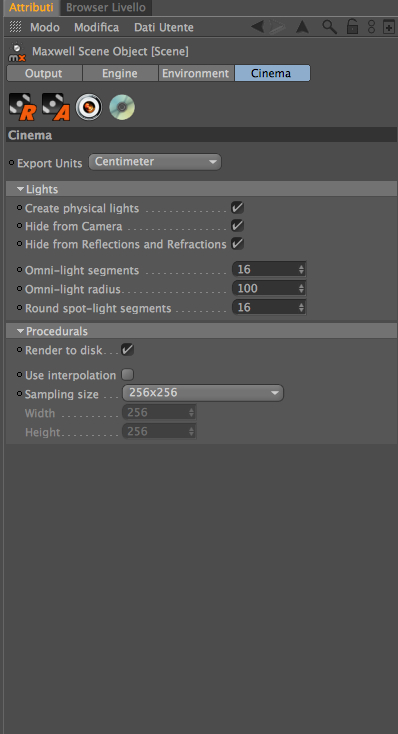The height and width of the screenshot is (734, 398).
Task: Switch to the Engine tab
Action: click(120, 73)
